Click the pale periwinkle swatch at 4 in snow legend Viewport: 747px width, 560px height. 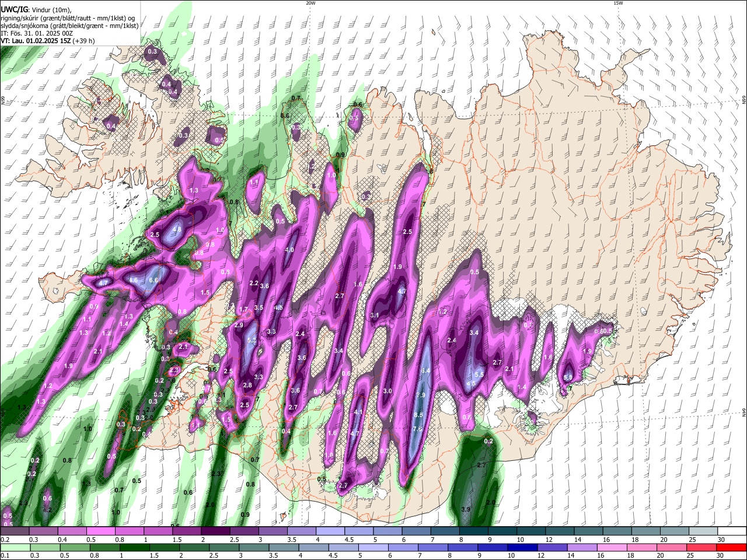pyautogui.click(x=330, y=531)
